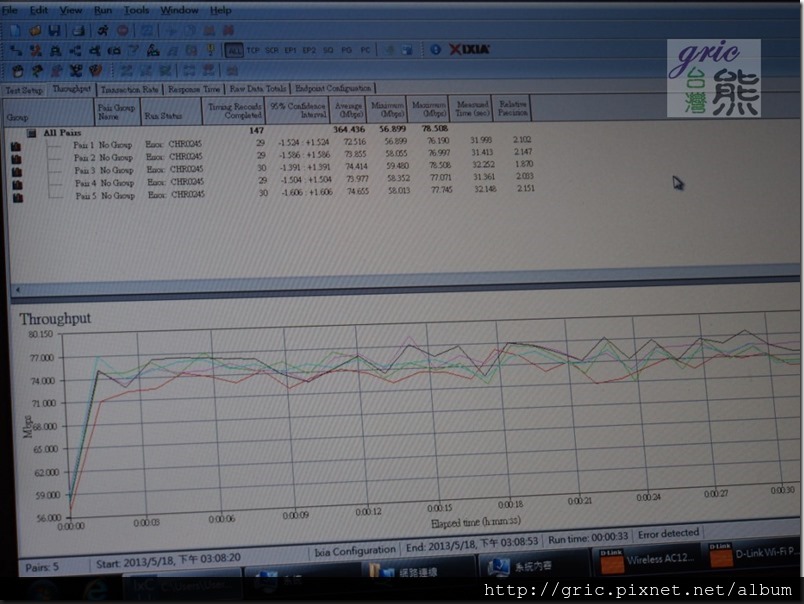The image size is (804, 604).
Task: Open the Edit menu
Action: (x=38, y=10)
